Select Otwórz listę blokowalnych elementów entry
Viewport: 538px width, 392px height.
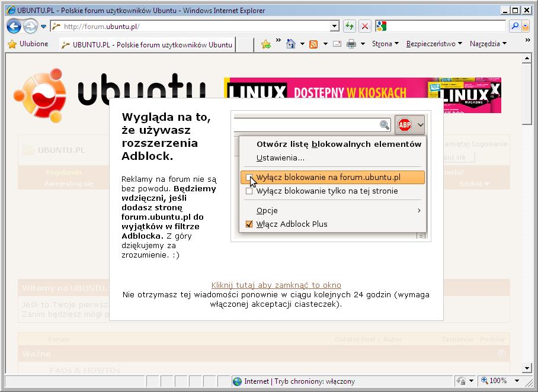coord(339,144)
